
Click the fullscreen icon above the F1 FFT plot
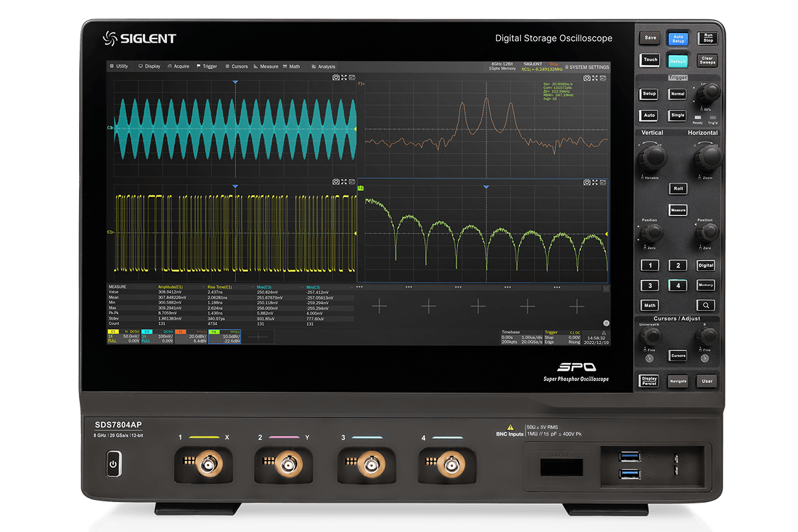(x=595, y=78)
